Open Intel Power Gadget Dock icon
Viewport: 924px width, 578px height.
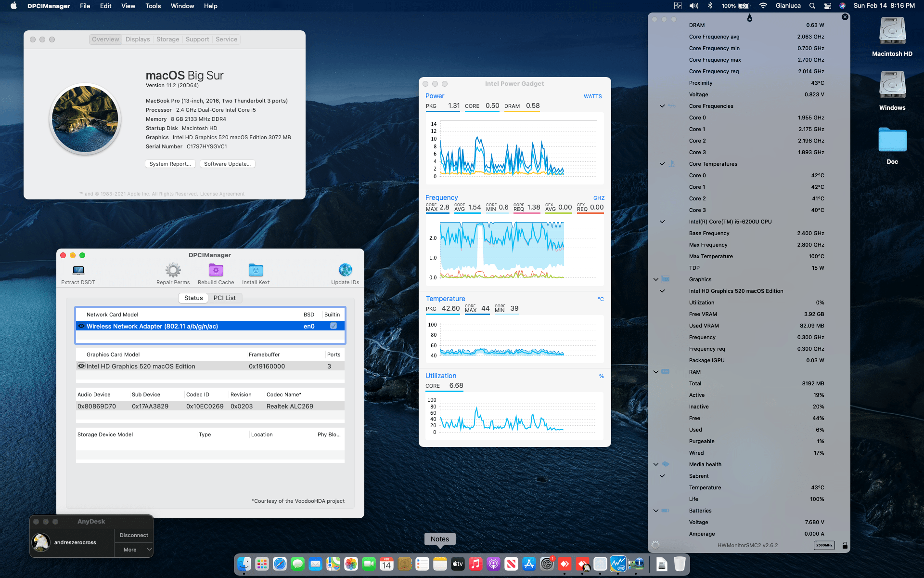[618, 564]
